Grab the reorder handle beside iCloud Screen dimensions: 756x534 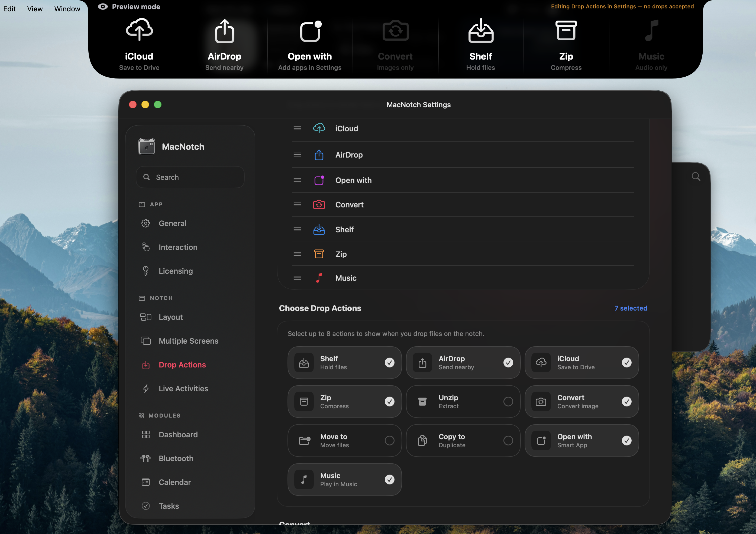(x=297, y=129)
